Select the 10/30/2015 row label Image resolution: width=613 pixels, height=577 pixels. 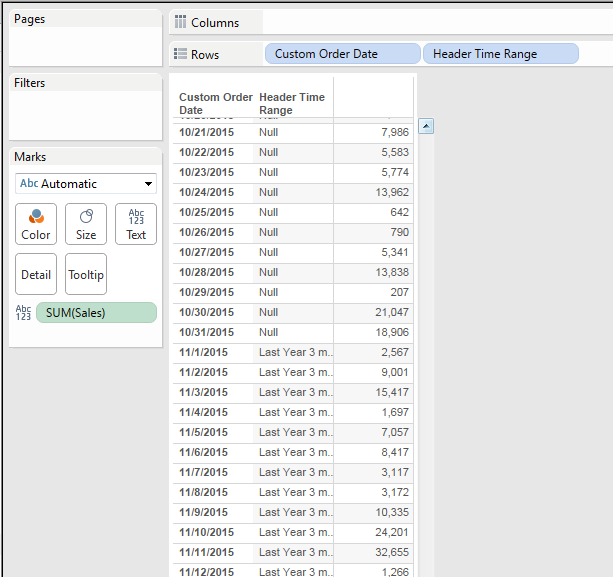click(206, 312)
